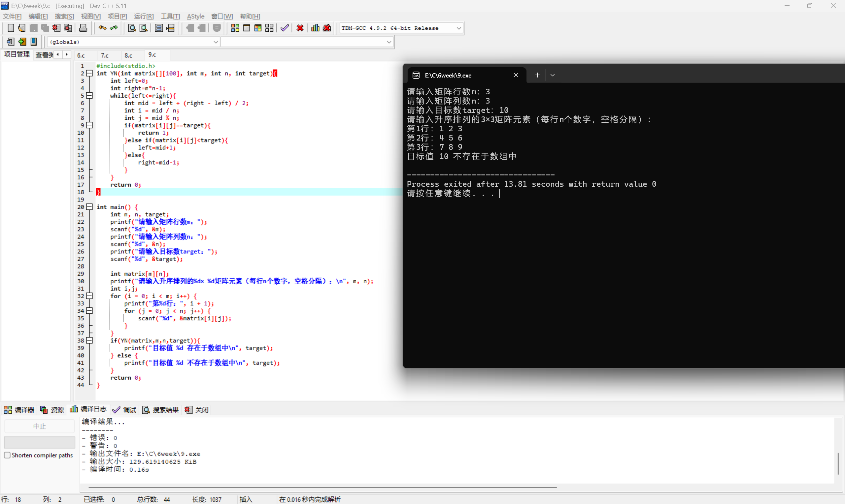Screen dimensions: 845x504
Task: Click the Profile bar chart icon
Action: tap(315, 28)
